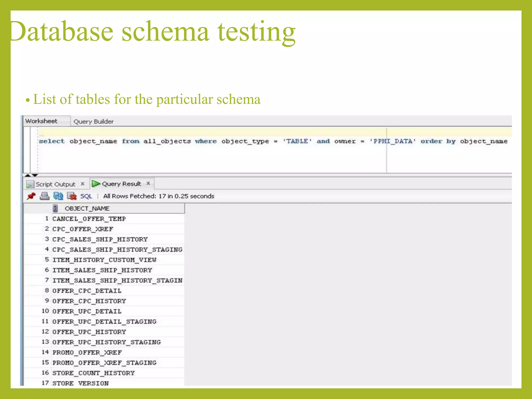This screenshot has width=532, height=399.
Task: Select row PROMO_OFFER_XREF
Action: coord(104,353)
